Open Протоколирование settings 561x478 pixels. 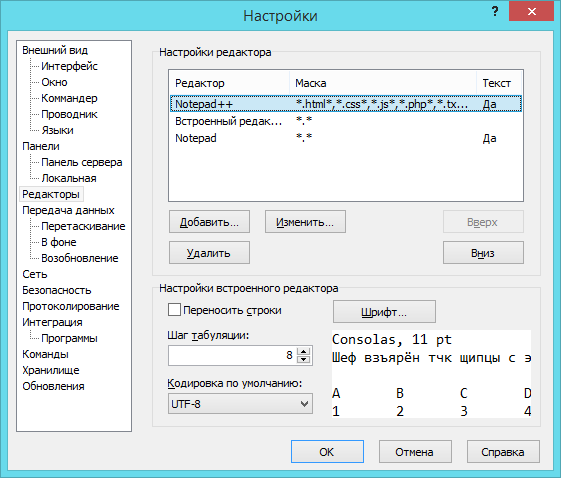[71, 306]
